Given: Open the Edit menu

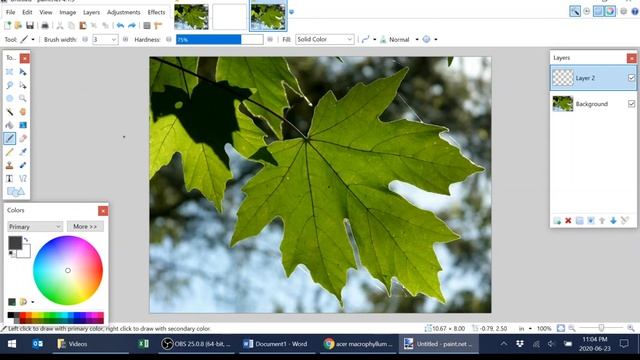Looking at the screenshot, I should point(27,12).
